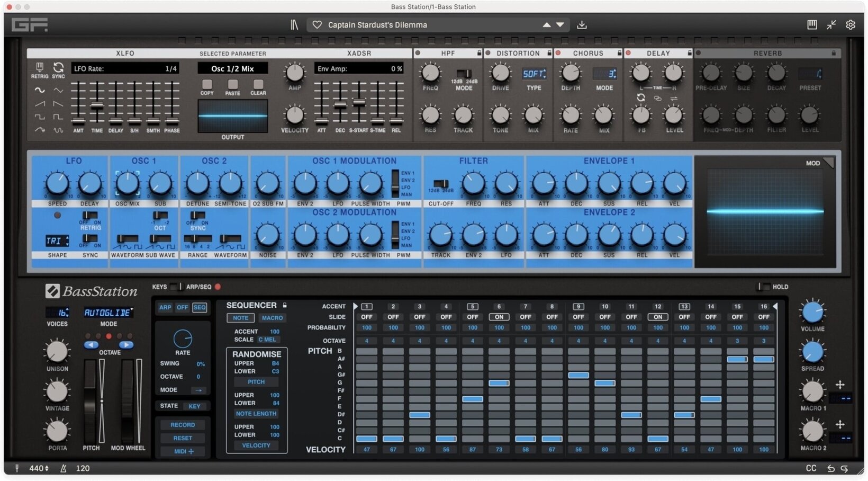
Task: Enable the Reverb effect power button
Action: click(x=699, y=53)
